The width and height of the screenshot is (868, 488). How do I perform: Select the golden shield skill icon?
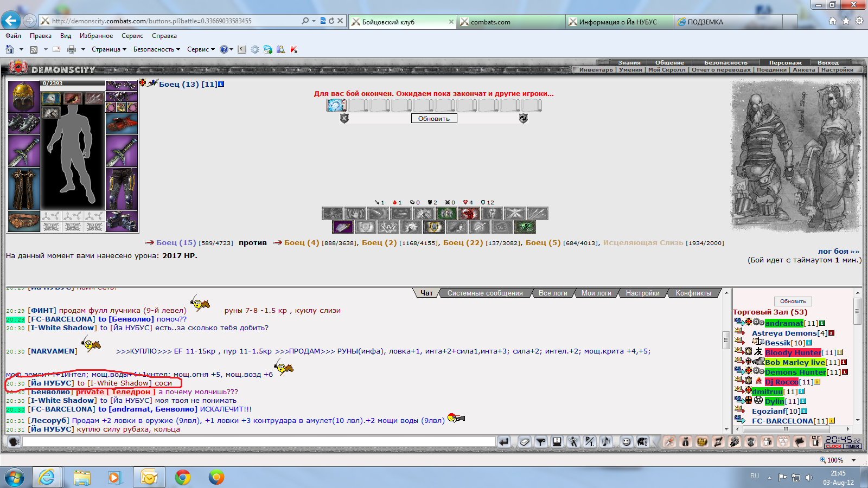[434, 227]
